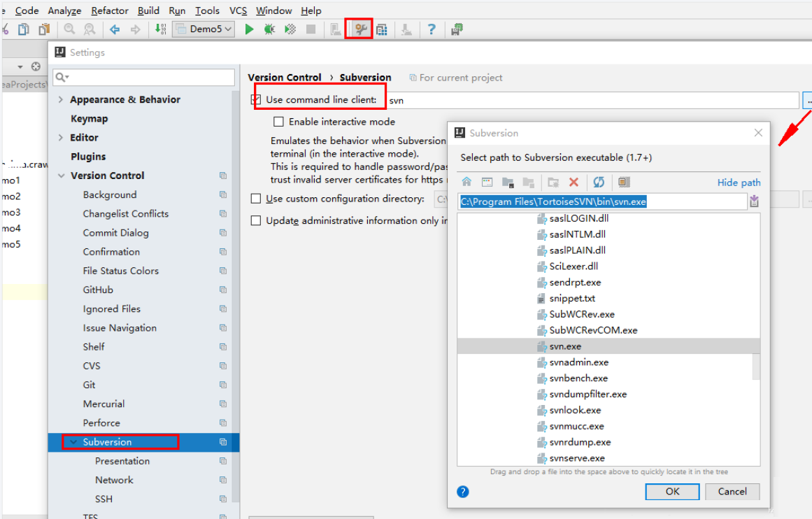Click the file list scrollbar thumb
Viewport: 812px width, 519px height.
pos(756,367)
